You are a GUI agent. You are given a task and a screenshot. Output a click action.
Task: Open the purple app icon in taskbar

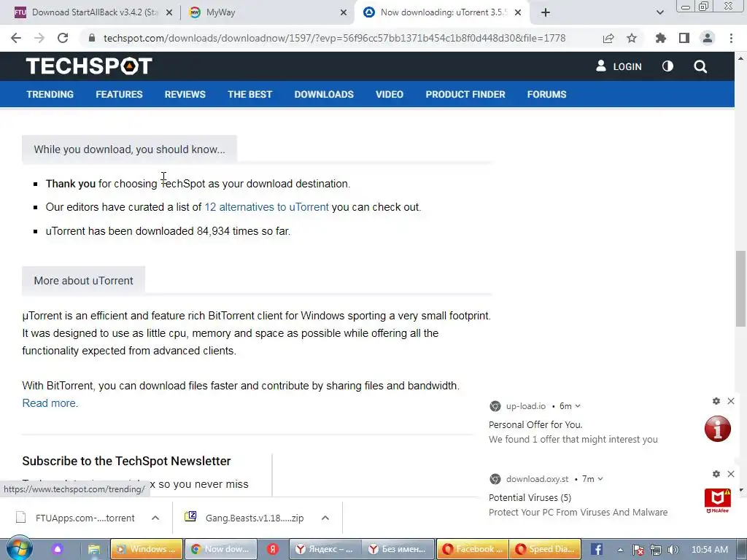[58, 549]
